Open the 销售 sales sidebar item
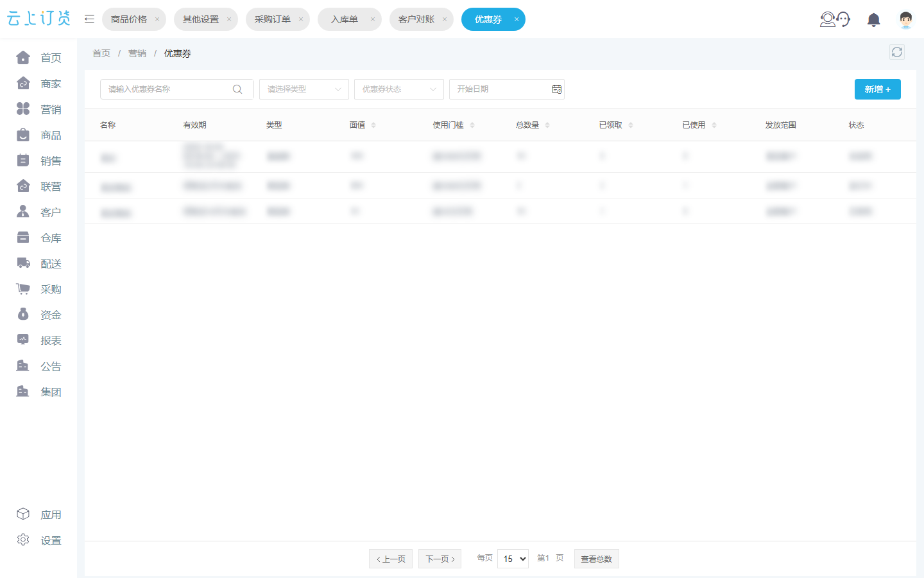 point(38,161)
